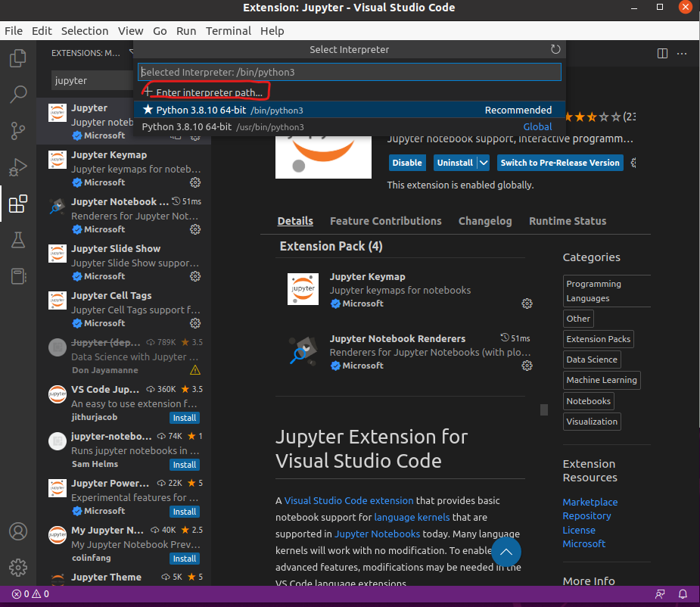Open gear settings for Jupyter Slide Show
The image size is (700, 607).
point(195,276)
